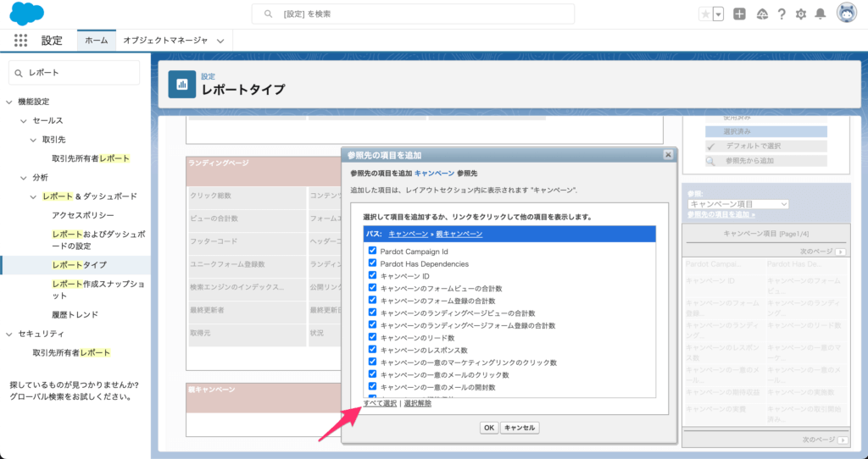The height and width of the screenshot is (459, 868).
Task: Focus the [設定] を検索 search field
Action: tap(413, 14)
